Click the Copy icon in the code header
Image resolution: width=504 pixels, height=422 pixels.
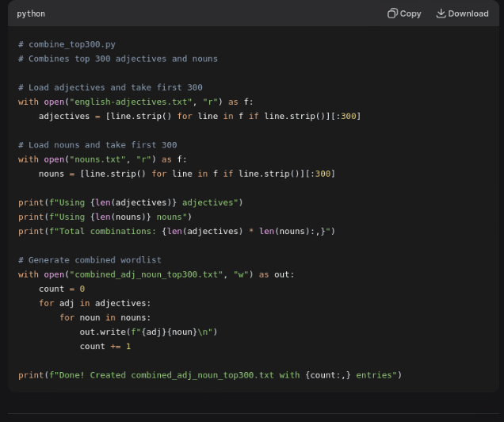391,13
